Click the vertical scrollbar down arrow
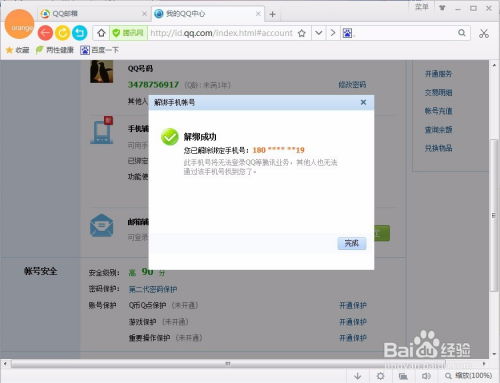This screenshot has width=500, height=383. (494, 354)
